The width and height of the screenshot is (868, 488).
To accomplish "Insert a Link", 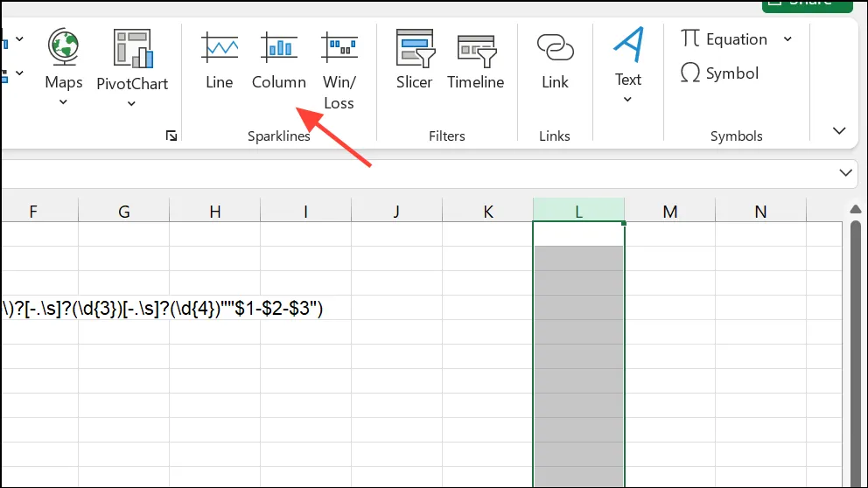I will (x=555, y=61).
